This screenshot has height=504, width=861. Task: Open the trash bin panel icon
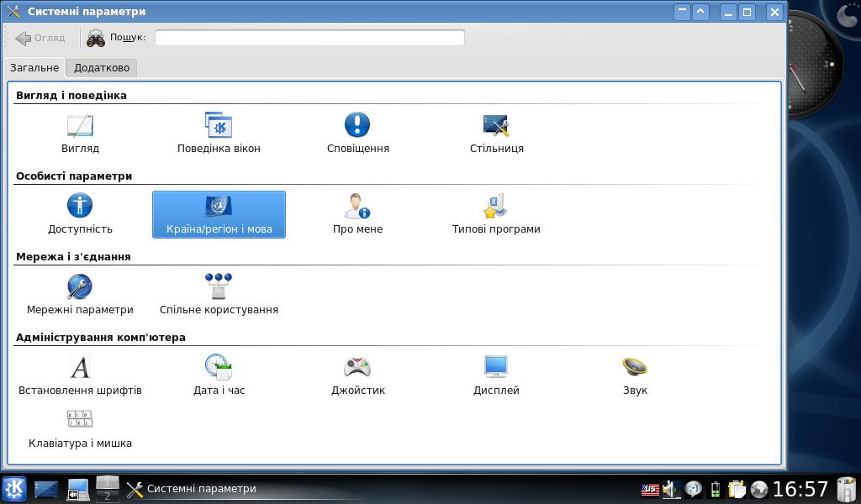pos(846,489)
